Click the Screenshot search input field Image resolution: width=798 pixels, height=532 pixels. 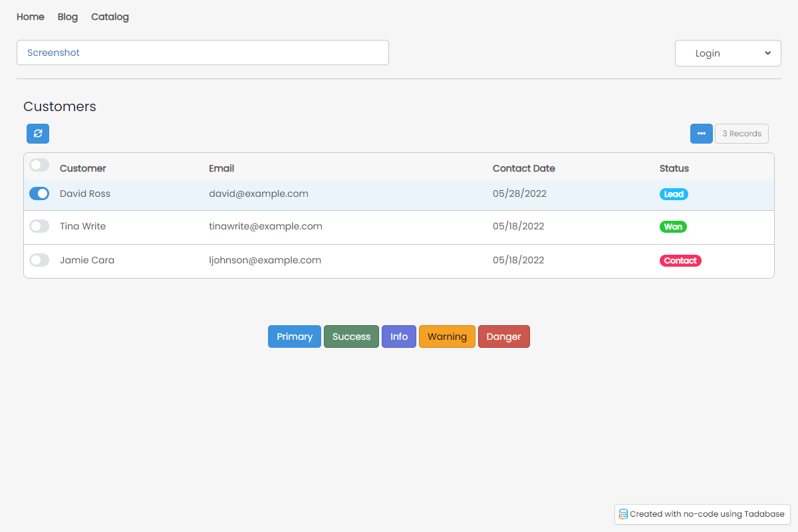pyautogui.click(x=202, y=53)
